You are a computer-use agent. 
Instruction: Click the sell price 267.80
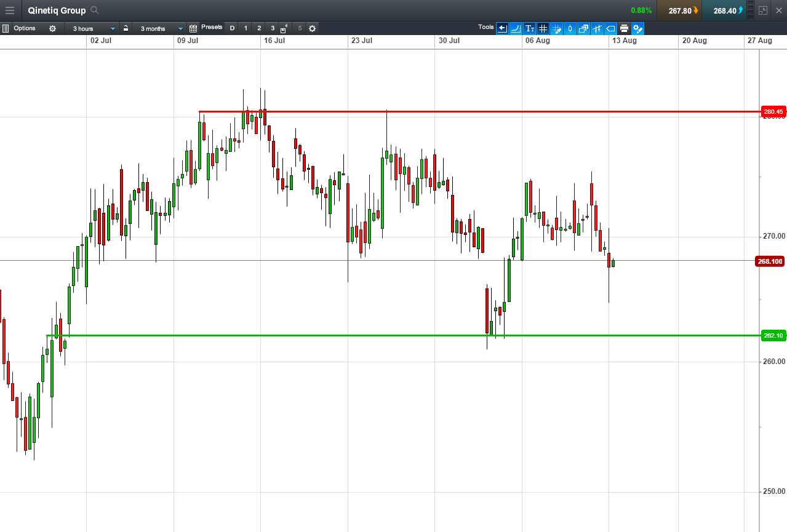tap(679, 10)
